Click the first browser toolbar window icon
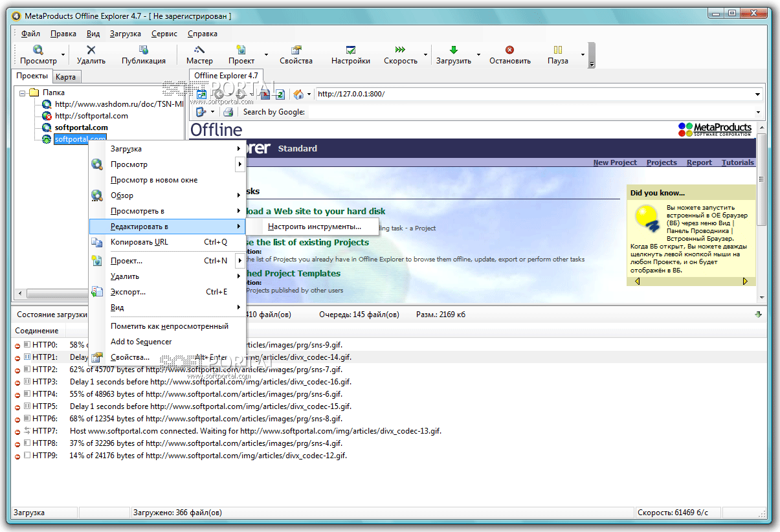This screenshot has width=780, height=532. tap(201, 94)
